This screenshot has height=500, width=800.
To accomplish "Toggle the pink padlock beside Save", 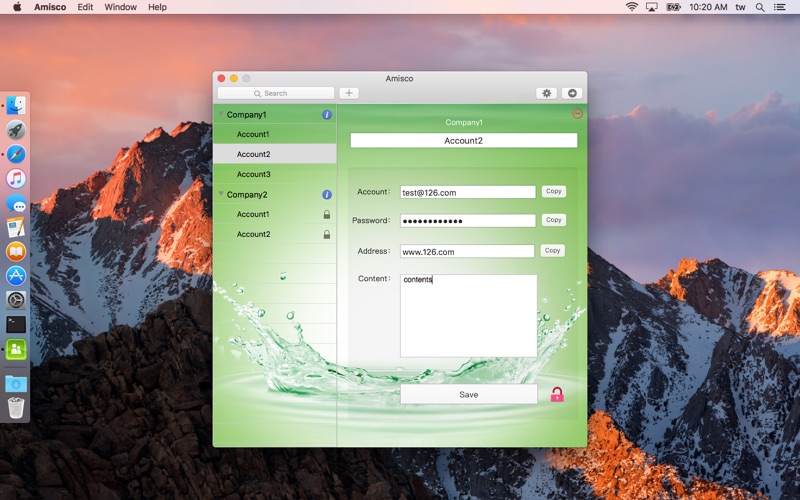I will click(557, 394).
